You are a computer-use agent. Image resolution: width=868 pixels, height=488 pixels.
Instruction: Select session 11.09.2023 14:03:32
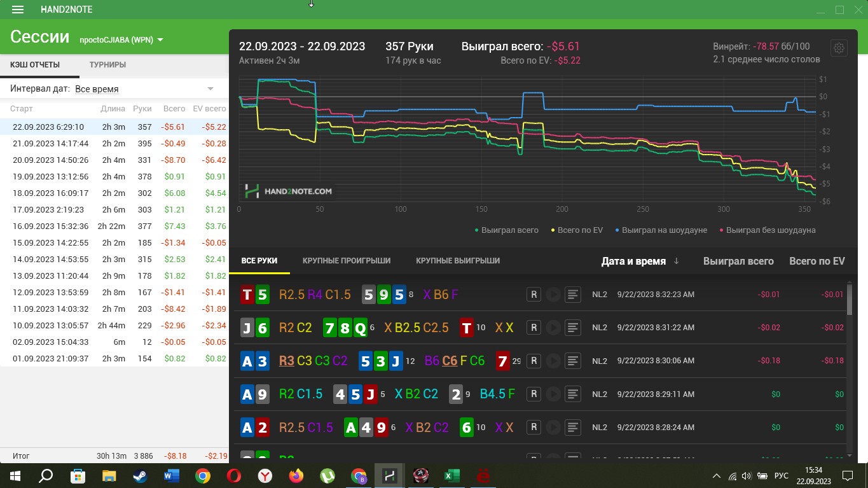(114, 309)
